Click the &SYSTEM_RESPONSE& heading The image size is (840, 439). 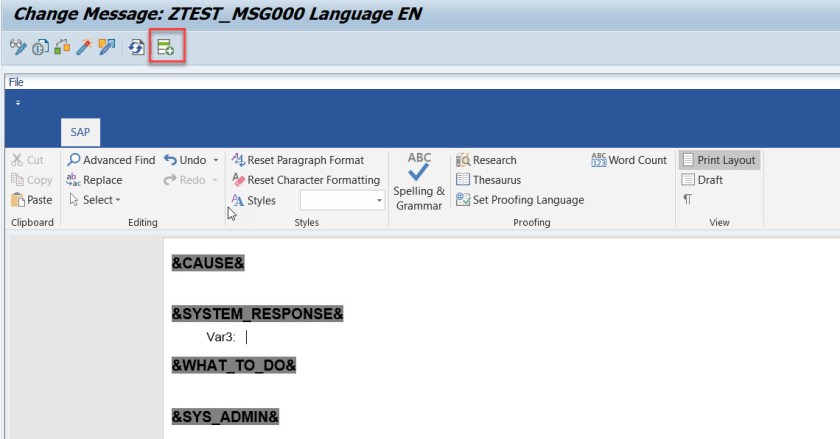tap(257, 314)
